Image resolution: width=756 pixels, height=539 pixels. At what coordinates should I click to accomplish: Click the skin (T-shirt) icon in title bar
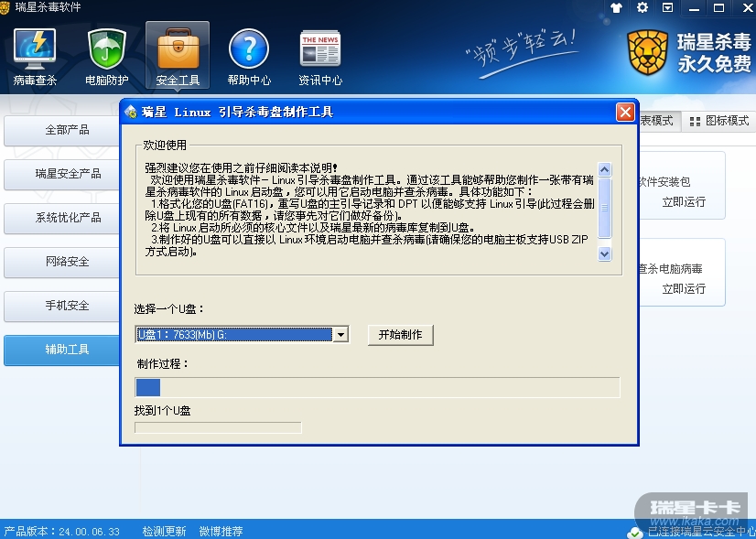click(616, 7)
